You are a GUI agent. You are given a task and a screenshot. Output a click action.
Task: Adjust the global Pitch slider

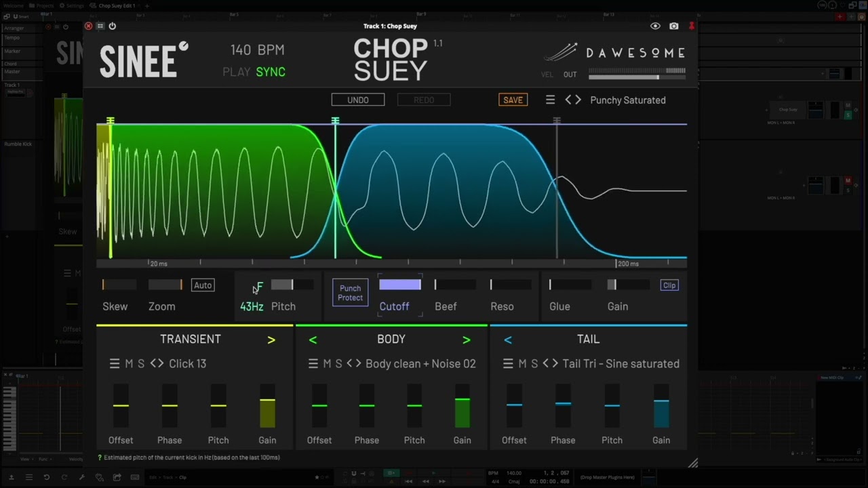coord(292,285)
